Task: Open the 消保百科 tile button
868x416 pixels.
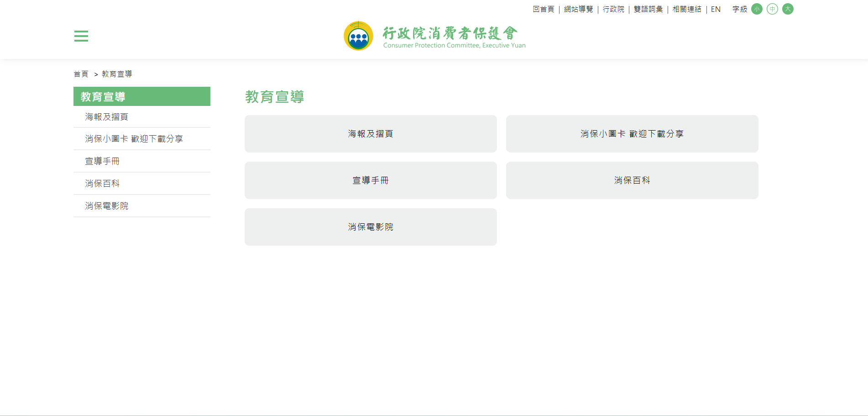Action: coord(632,180)
